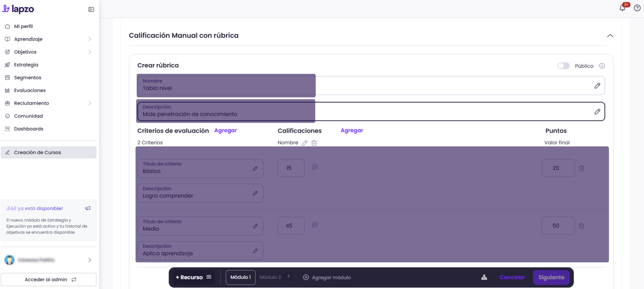This screenshot has width=644, height=289.
Task: Rename calificación with pencil next to Nombre
Action: [x=304, y=143]
